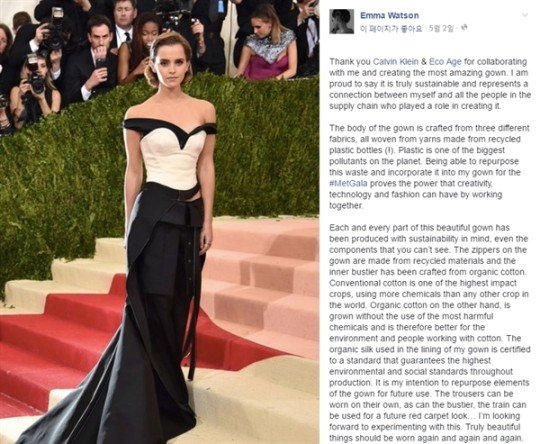This screenshot has width=540, height=444.
Task: Click the paragraph about organic cotton bustier
Action: coord(429,333)
